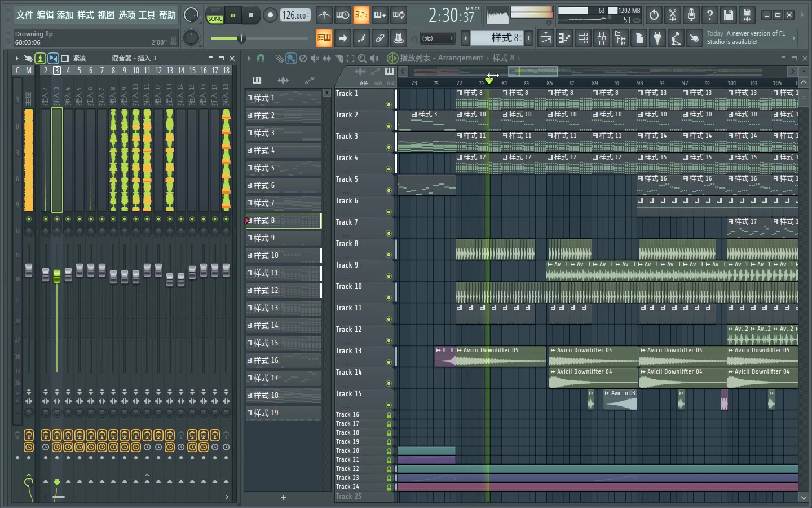
Task: Open the 样式 menu
Action: (86, 15)
